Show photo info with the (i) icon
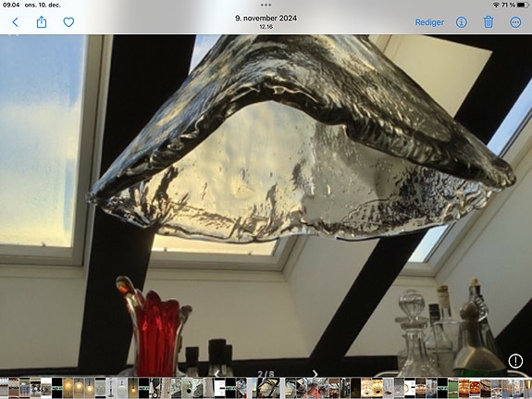 point(461,22)
